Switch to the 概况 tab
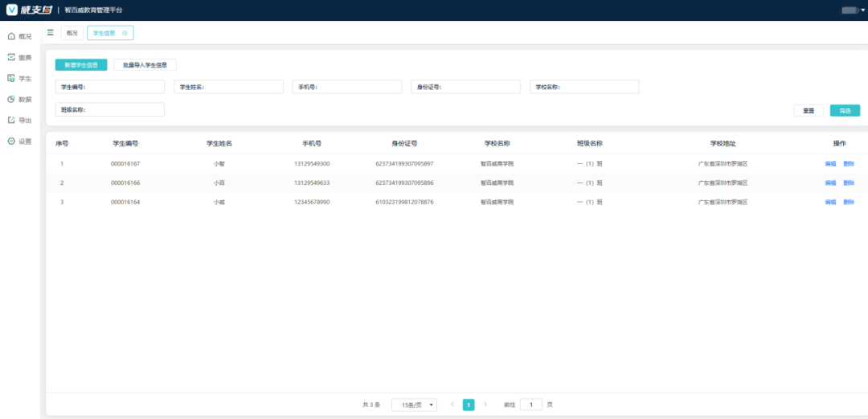Image resolution: width=868 pixels, height=419 pixels. pyautogui.click(x=72, y=33)
